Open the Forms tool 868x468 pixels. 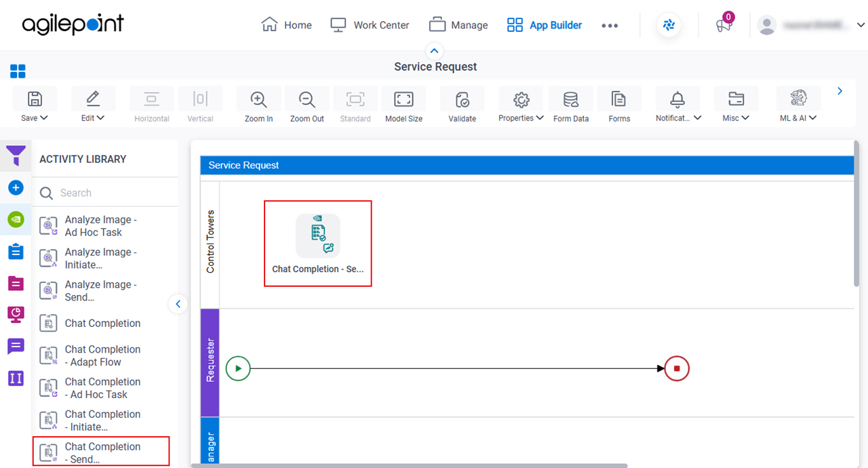tap(619, 99)
